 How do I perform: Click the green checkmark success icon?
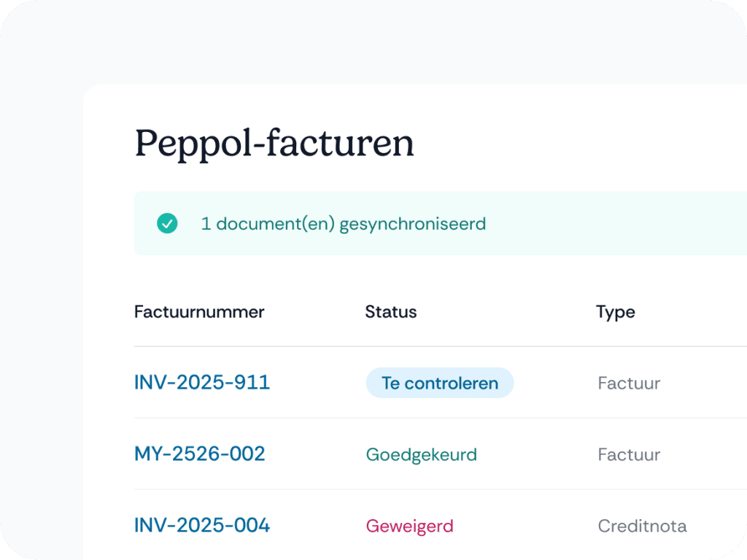pyautogui.click(x=167, y=223)
